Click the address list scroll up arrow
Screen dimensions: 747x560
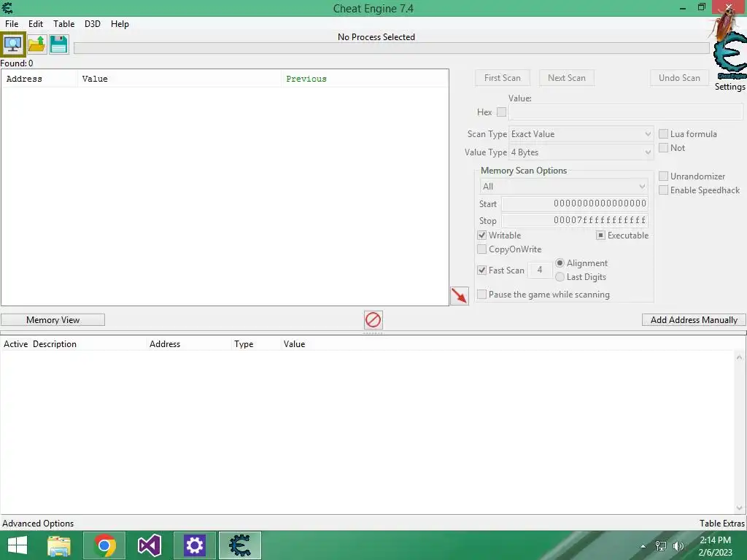740,357
